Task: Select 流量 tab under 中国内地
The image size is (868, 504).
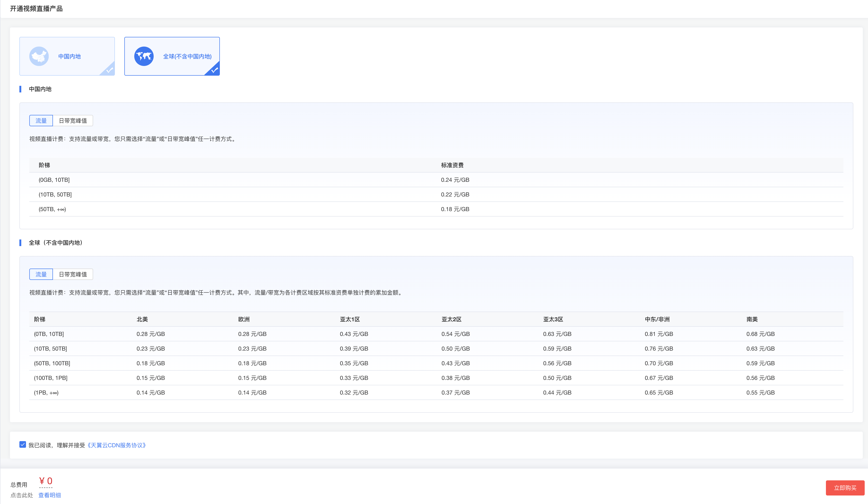Action: pos(41,121)
